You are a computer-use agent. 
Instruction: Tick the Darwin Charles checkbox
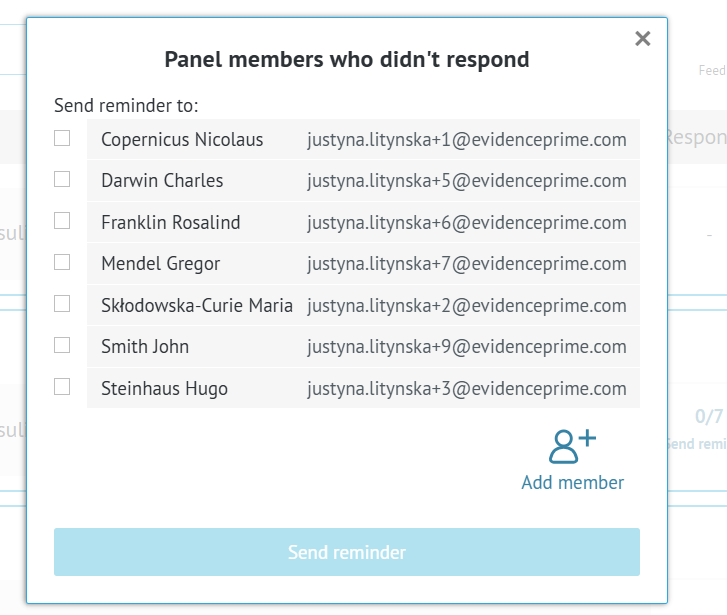[62, 180]
